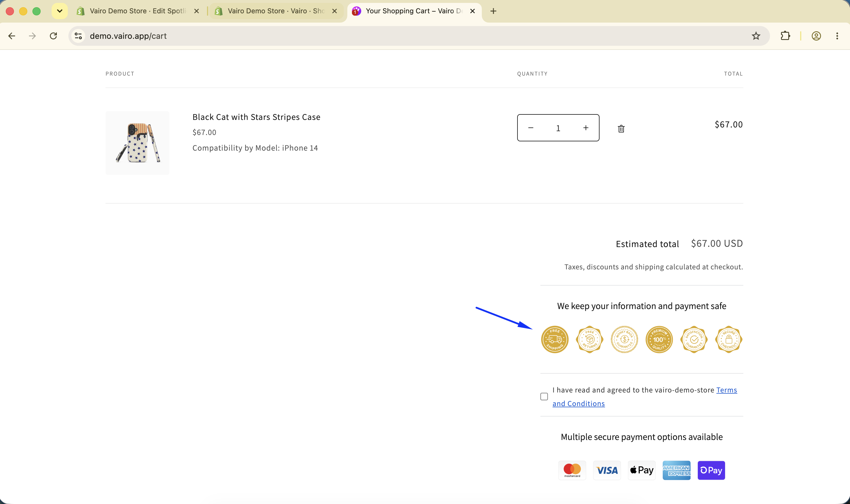The image size is (850, 504).
Task: Open the Terms and Conditions link
Action: click(645, 397)
